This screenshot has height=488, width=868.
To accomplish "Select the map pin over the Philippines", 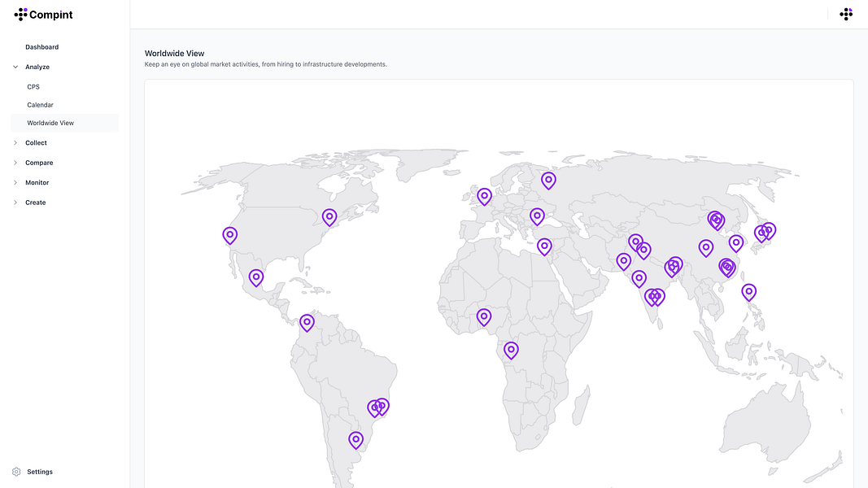I will pyautogui.click(x=749, y=291).
